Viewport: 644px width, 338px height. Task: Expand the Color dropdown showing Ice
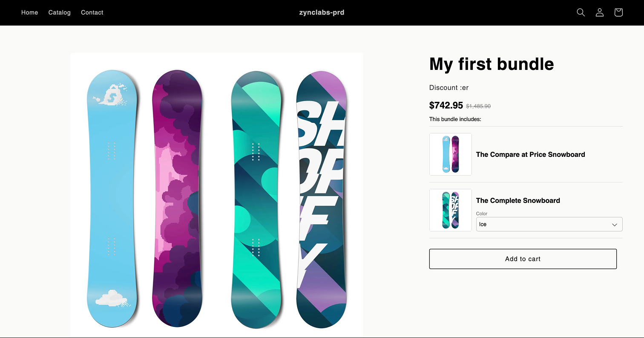(x=549, y=224)
